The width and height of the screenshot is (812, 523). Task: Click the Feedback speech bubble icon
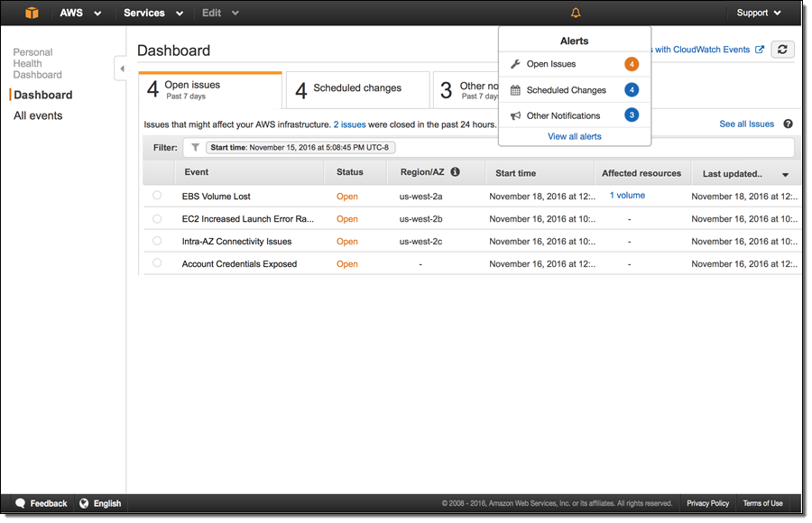point(20,503)
